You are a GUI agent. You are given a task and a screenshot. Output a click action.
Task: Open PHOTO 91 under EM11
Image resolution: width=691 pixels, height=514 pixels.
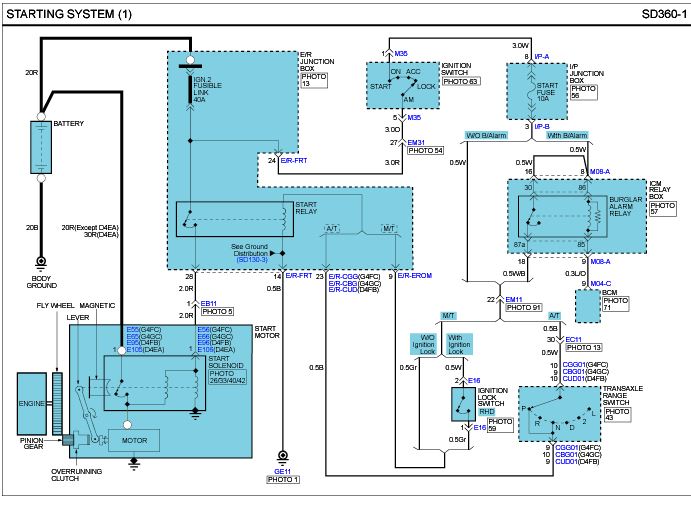point(524,308)
